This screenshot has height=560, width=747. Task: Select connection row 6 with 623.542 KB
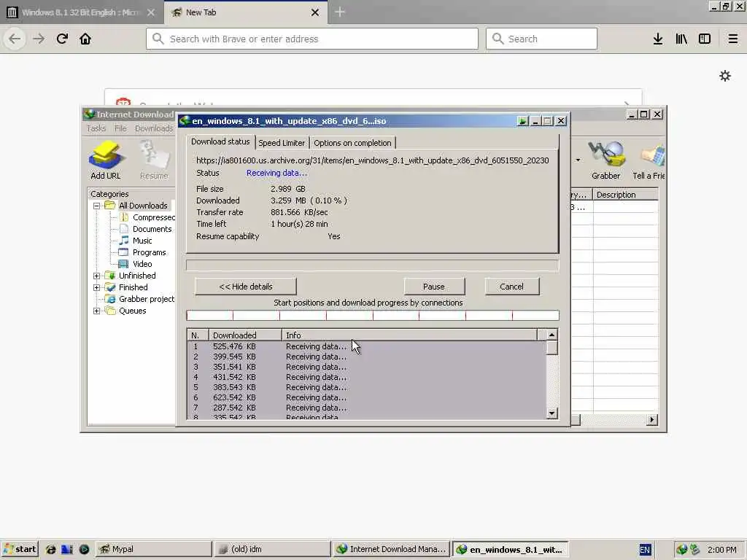pos(367,397)
